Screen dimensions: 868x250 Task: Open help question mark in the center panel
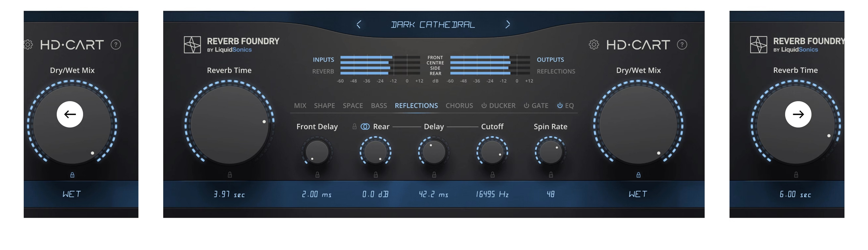tap(682, 44)
